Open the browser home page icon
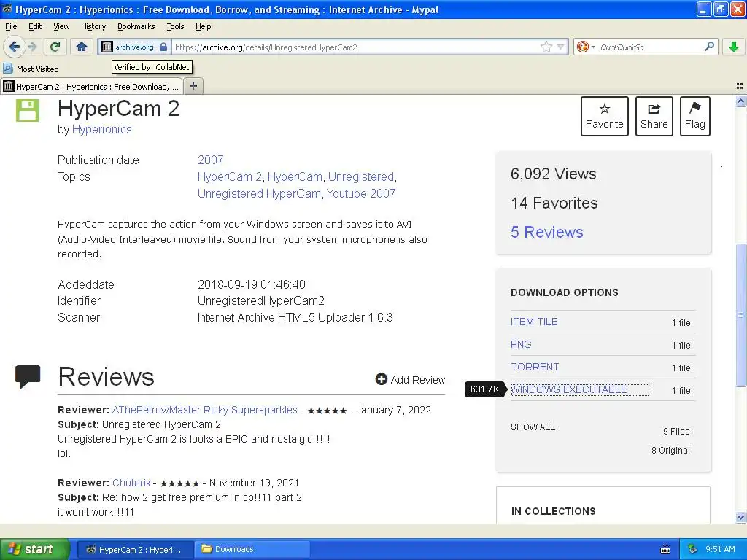 coord(82,47)
